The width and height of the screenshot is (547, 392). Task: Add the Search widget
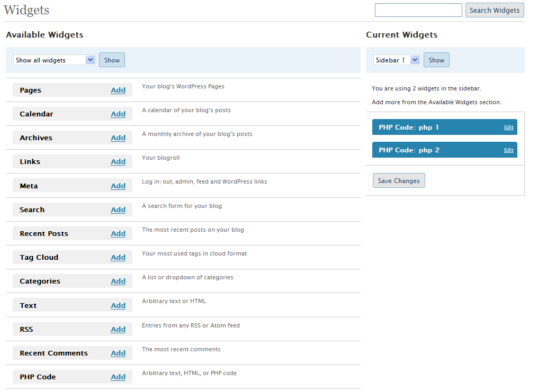[x=118, y=210]
